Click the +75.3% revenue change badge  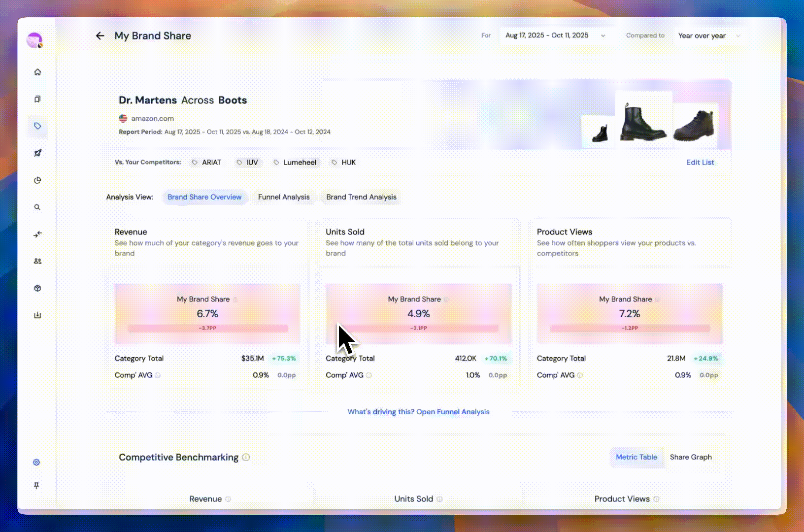tap(284, 359)
